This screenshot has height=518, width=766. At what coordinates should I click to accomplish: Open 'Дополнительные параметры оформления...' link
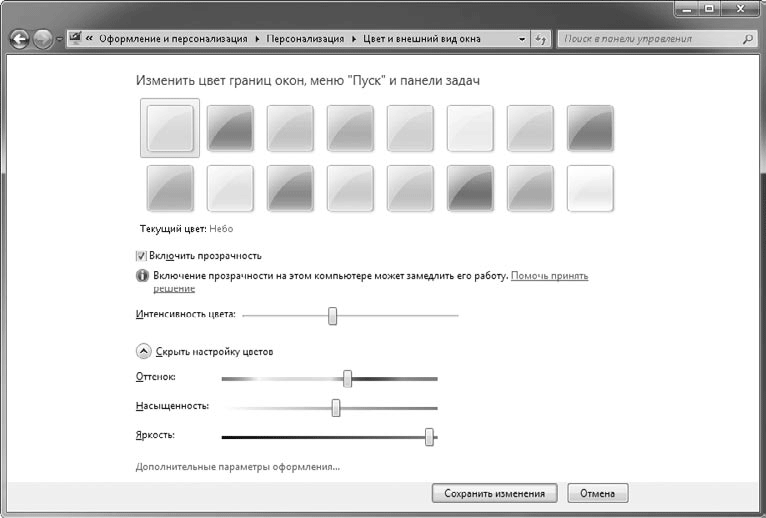[237, 467]
